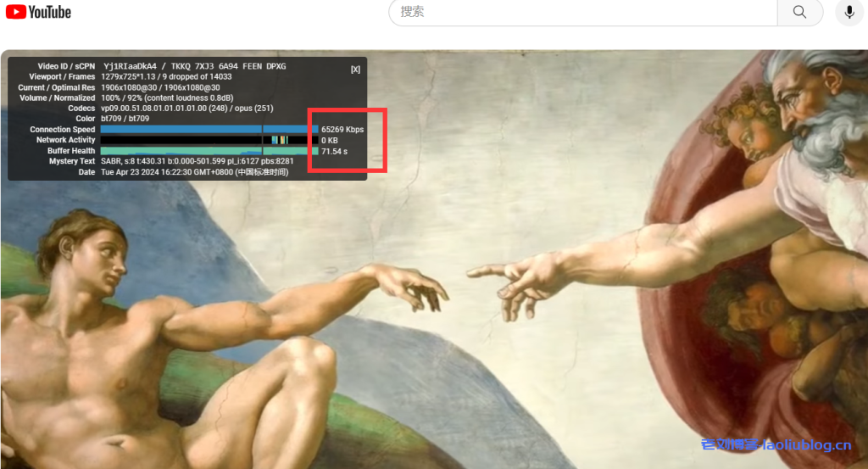
Task: Click the blue Connection Speed graph bar
Action: [x=209, y=130]
